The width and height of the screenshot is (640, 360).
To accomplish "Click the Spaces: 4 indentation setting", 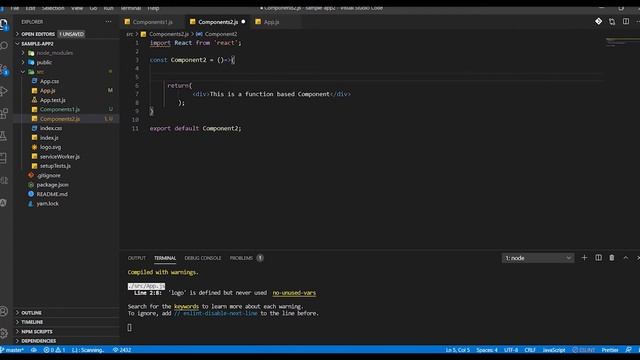I will (487, 350).
